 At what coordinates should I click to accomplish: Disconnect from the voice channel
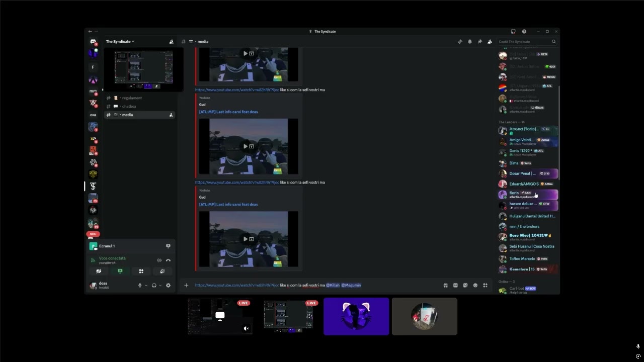tap(168, 260)
